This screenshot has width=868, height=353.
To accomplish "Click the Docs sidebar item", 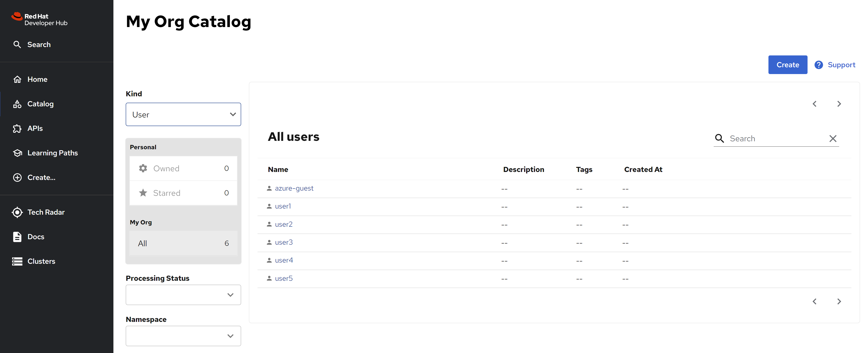I will point(36,237).
